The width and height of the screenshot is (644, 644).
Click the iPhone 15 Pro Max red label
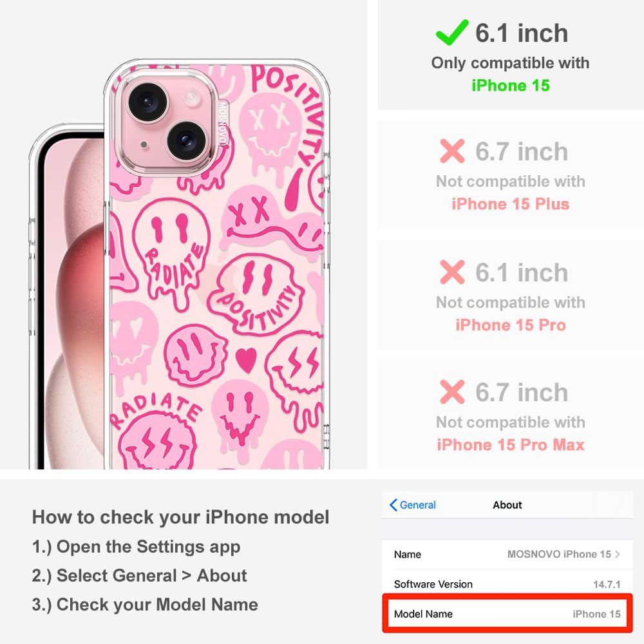(x=511, y=445)
